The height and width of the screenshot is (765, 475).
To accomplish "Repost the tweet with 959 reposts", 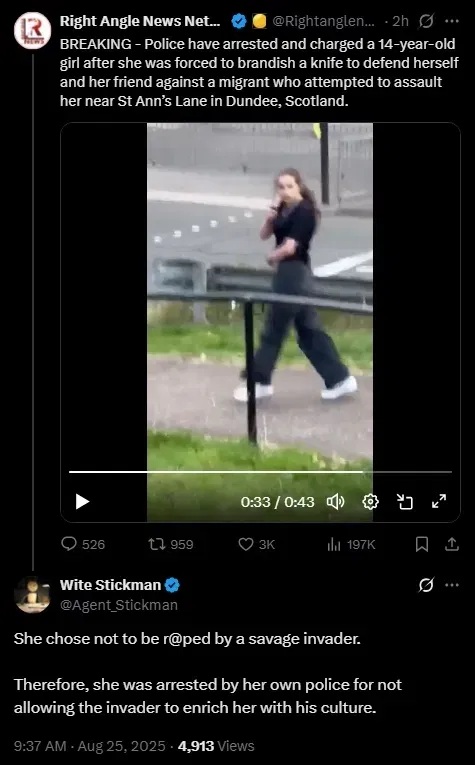I will tap(171, 544).
